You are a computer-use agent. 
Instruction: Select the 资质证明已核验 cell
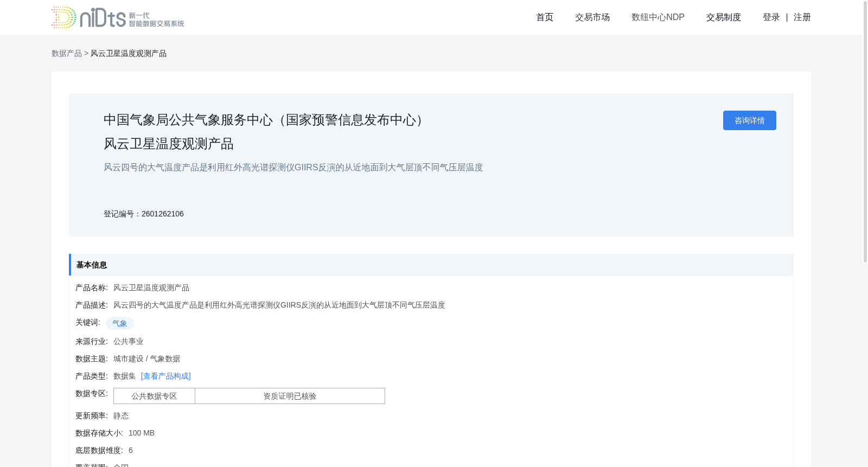tap(290, 396)
